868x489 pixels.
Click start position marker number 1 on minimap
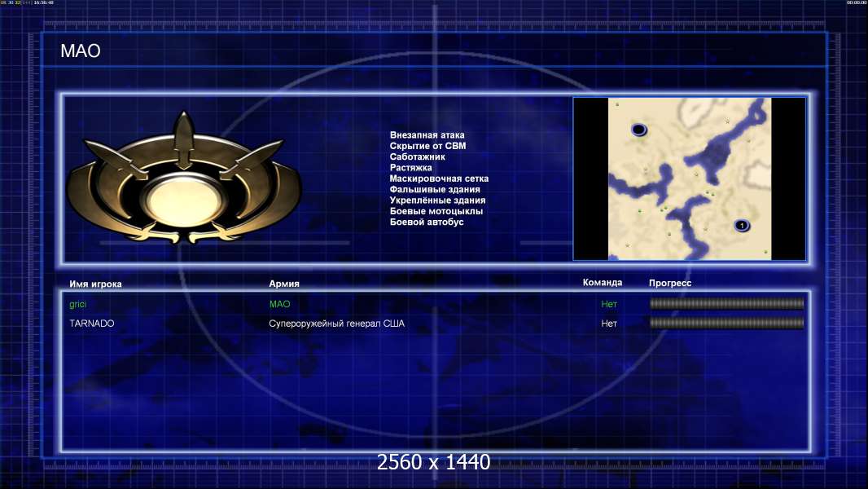(742, 226)
